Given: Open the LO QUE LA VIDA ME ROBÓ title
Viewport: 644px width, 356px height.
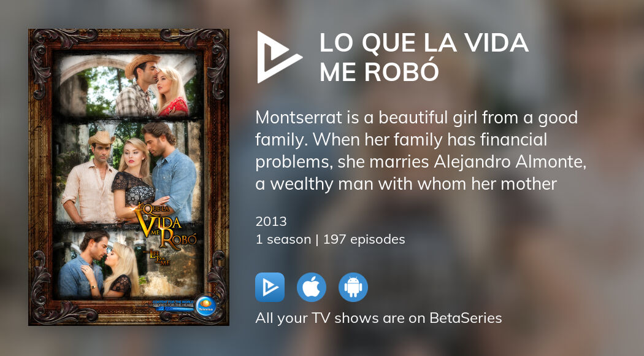Looking at the screenshot, I should coord(424,57).
